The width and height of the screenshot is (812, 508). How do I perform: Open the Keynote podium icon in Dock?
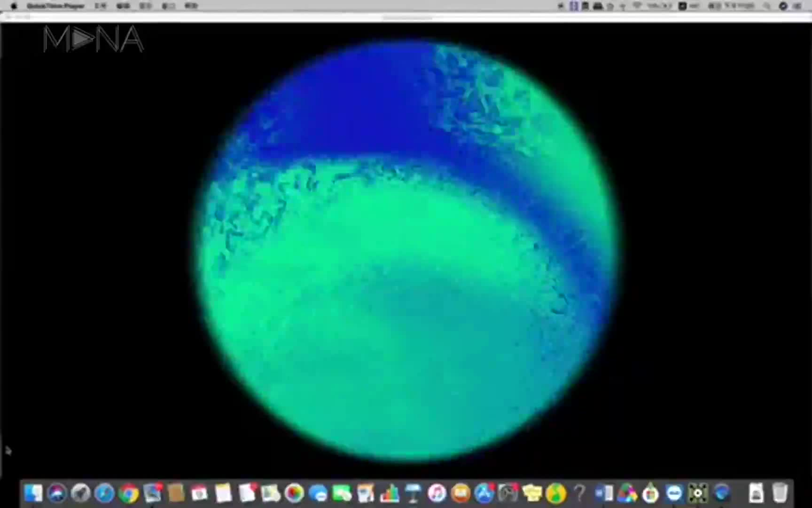pyautogui.click(x=413, y=493)
